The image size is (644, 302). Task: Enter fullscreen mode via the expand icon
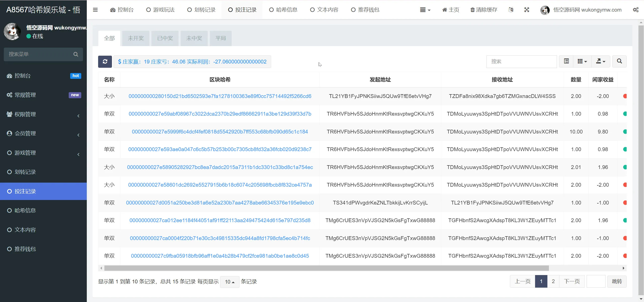pyautogui.click(x=527, y=10)
